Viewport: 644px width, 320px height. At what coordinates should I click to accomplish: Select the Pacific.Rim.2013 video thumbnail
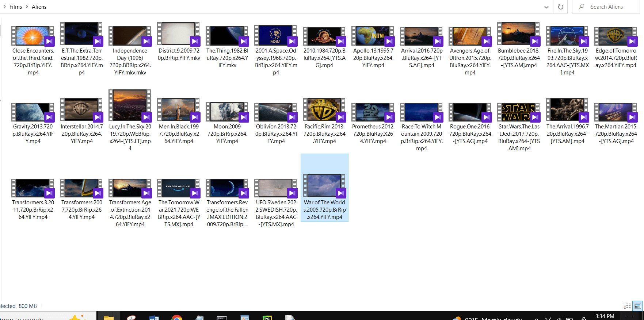(x=324, y=110)
